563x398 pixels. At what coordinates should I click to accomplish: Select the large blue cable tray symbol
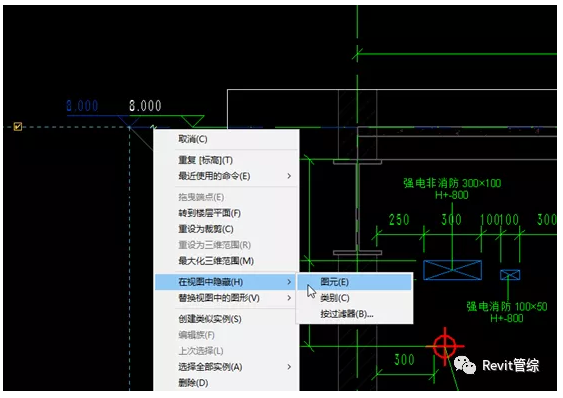click(452, 270)
